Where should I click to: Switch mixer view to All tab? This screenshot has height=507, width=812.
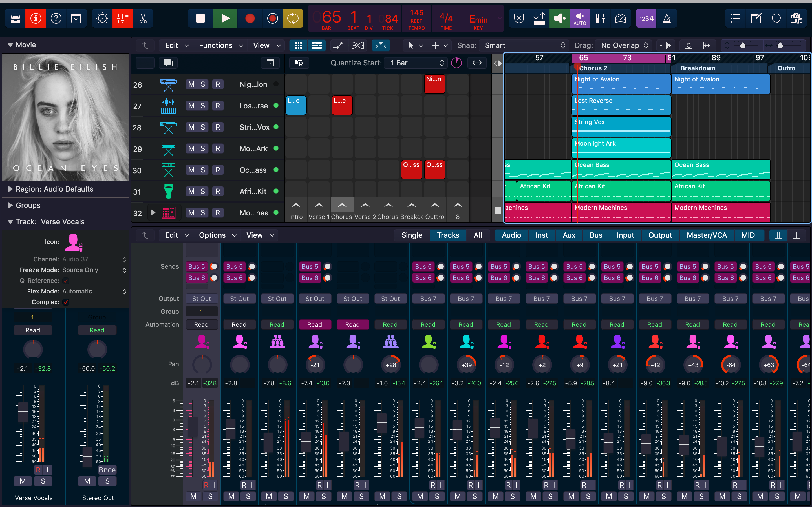click(477, 235)
